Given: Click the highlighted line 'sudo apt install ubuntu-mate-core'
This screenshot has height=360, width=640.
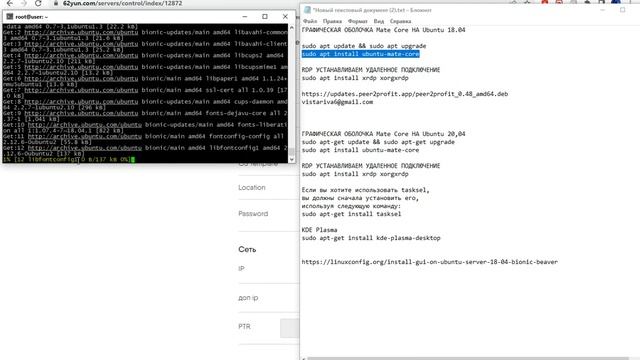Looking at the screenshot, I should [360, 54].
